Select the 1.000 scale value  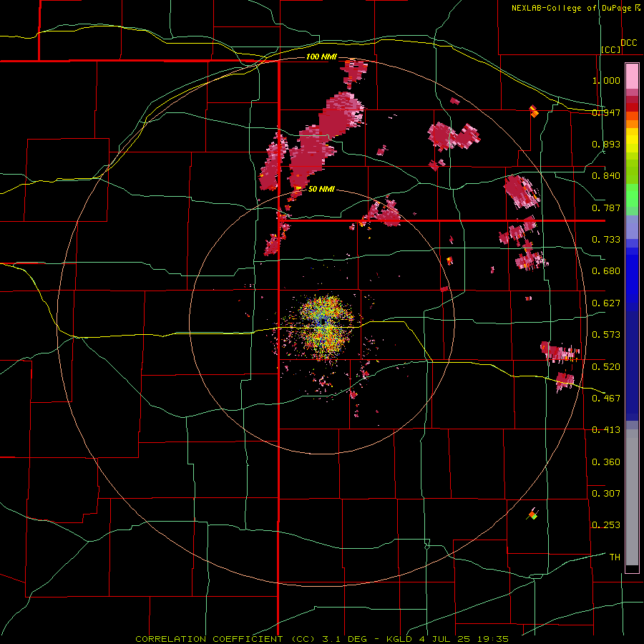click(x=606, y=80)
